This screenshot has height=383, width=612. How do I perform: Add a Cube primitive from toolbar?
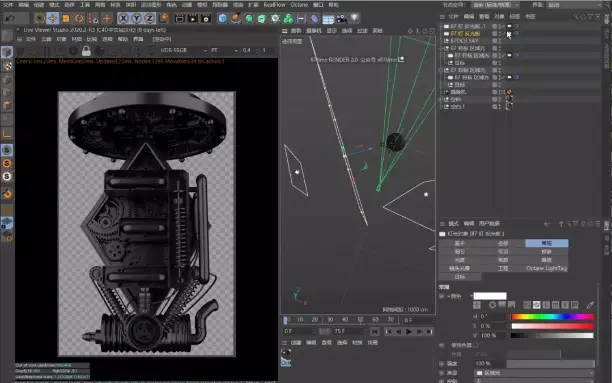coord(222,18)
